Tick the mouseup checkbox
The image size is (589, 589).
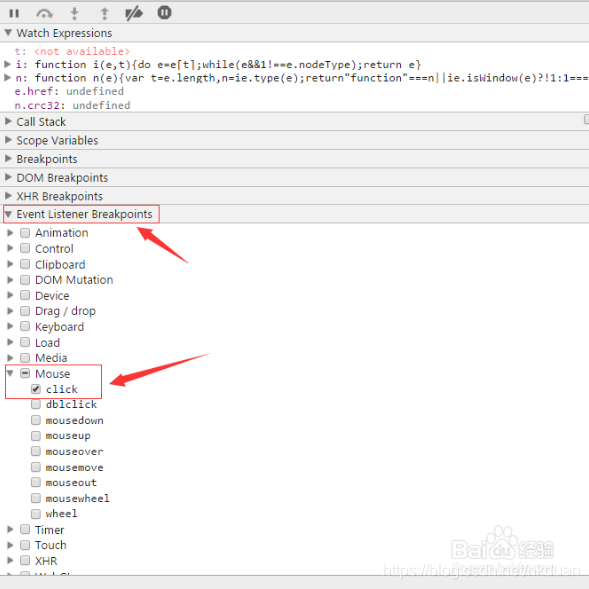pyautogui.click(x=36, y=436)
